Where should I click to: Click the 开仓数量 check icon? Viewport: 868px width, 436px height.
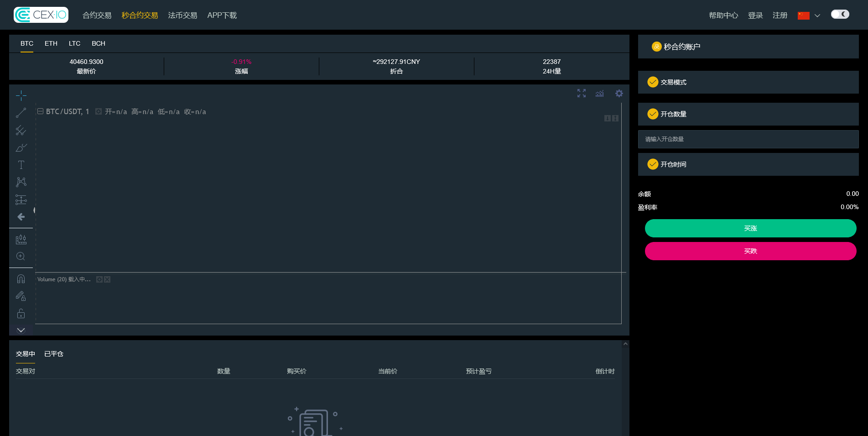tap(653, 114)
